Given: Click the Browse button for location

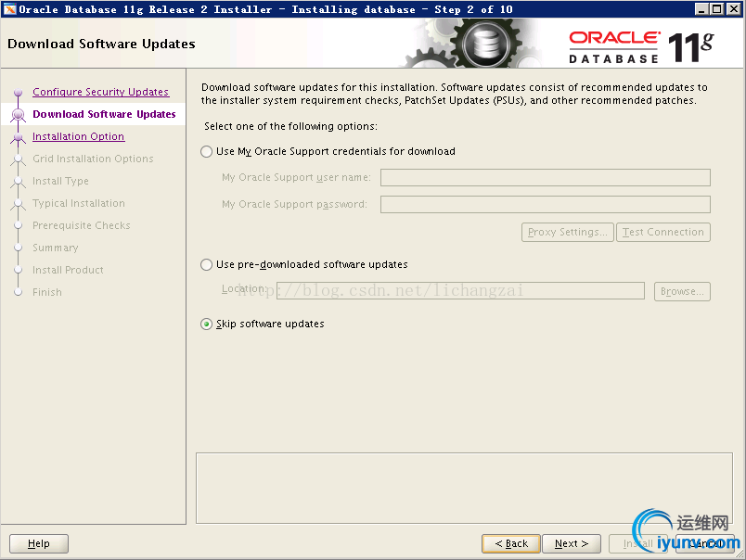Looking at the screenshot, I should 682,291.
